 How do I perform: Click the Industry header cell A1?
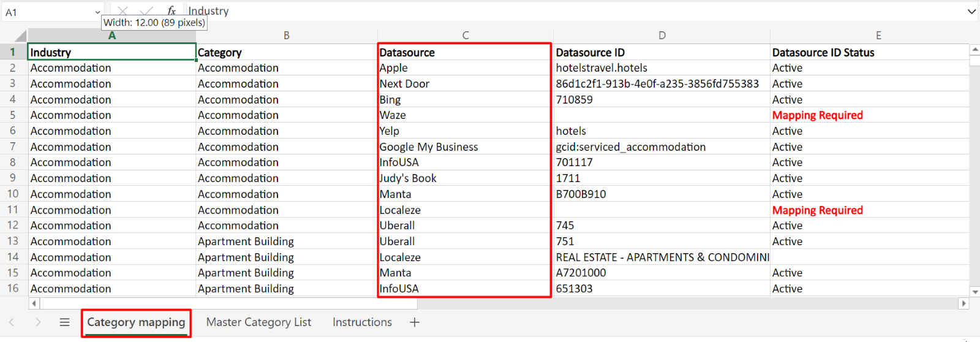point(112,52)
